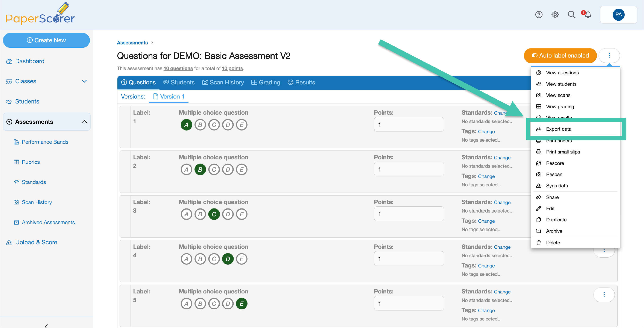This screenshot has height=328, width=644.
Task: Open the PA user avatar menu
Action: click(x=618, y=15)
